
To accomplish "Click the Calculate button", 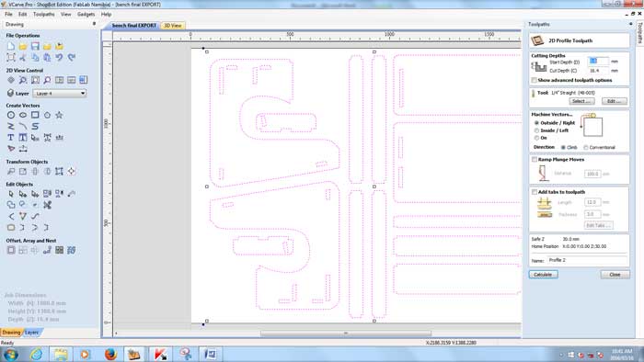I will click(543, 275).
